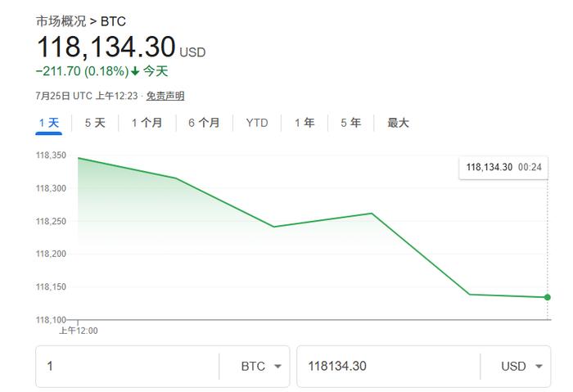The width and height of the screenshot is (573, 392).
Task: Click the 118,134.30 00:24 chart tooltip
Action: tap(503, 167)
